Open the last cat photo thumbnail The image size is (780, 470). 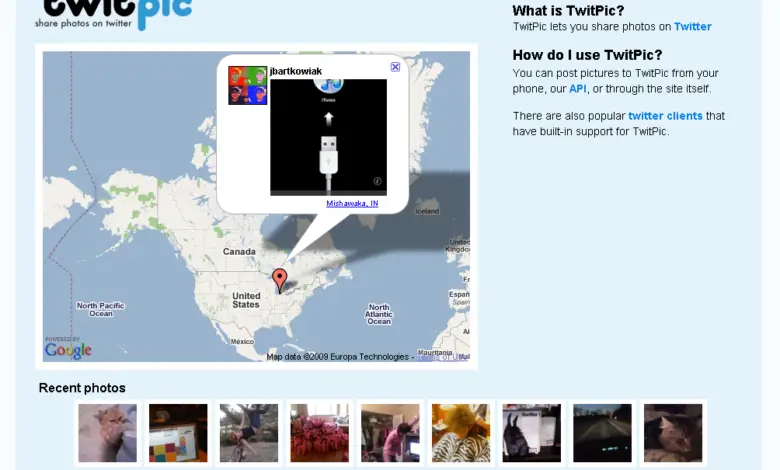click(x=673, y=433)
